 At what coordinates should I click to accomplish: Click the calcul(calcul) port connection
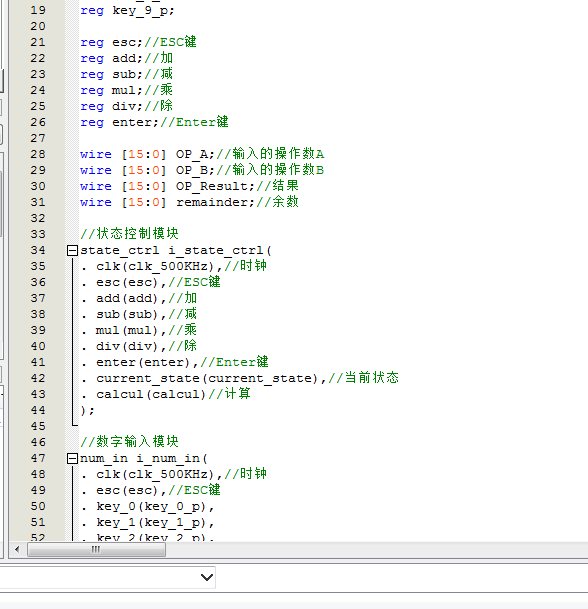point(151,394)
